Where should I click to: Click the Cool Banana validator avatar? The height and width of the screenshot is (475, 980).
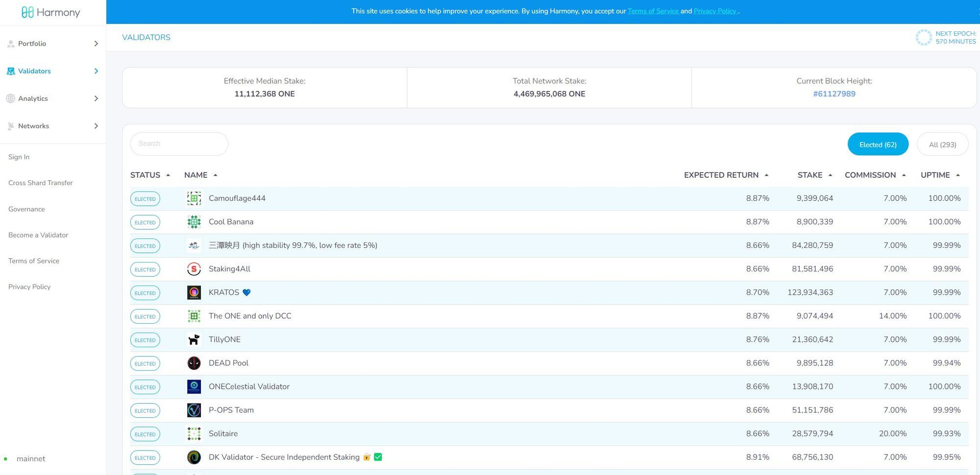pos(194,222)
